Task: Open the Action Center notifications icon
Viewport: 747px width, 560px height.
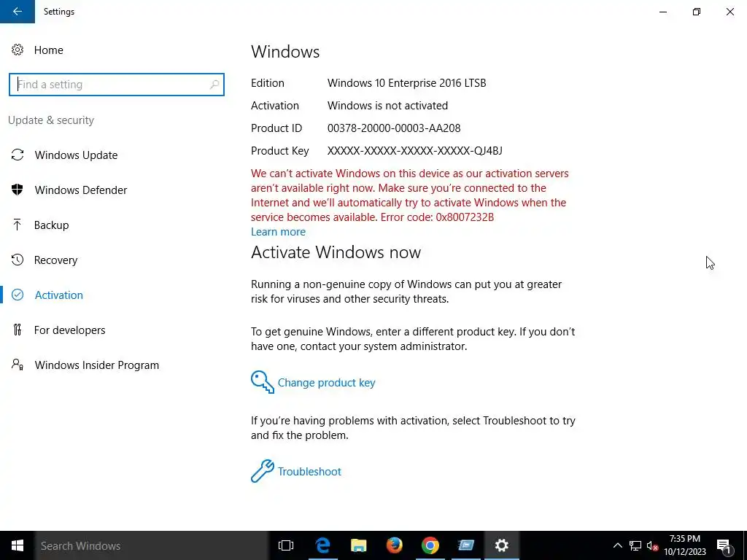Action: click(x=724, y=545)
